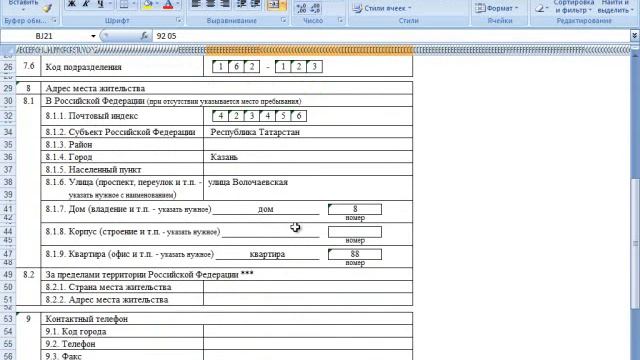Image resolution: width=640 pixels, height=360 pixels.
Task: Click the cell borders icon
Action: coord(124,4)
